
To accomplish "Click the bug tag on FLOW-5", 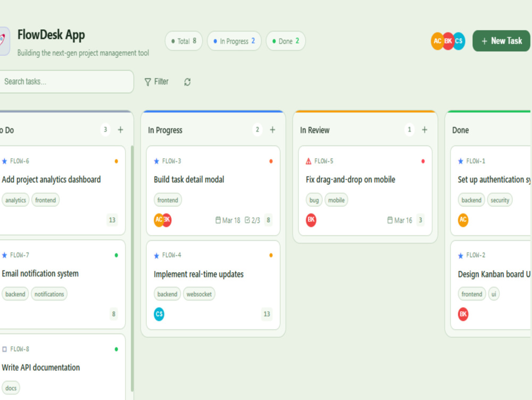I will pyautogui.click(x=314, y=200).
